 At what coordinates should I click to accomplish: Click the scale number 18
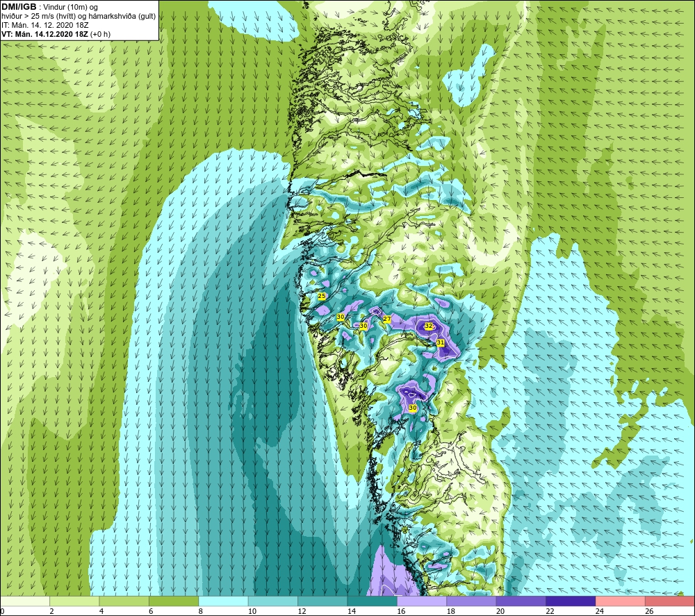[x=451, y=611]
